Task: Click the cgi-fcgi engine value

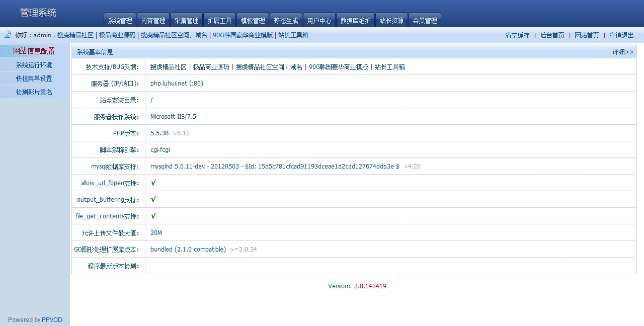Action: [160, 150]
